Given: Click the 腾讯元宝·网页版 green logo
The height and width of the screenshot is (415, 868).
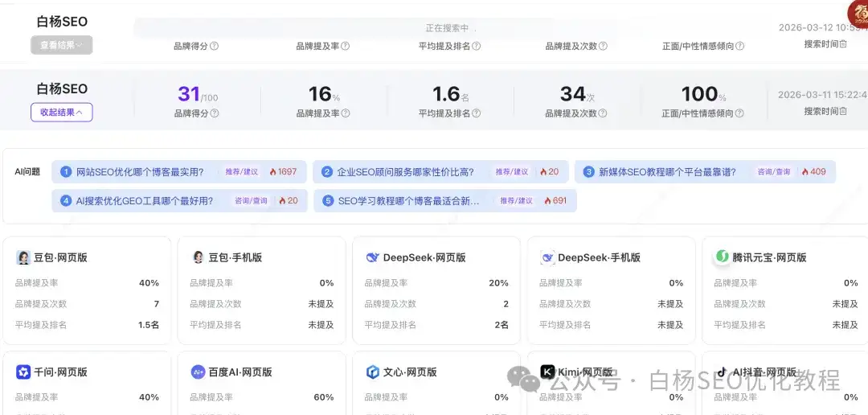Looking at the screenshot, I should pos(722,257).
